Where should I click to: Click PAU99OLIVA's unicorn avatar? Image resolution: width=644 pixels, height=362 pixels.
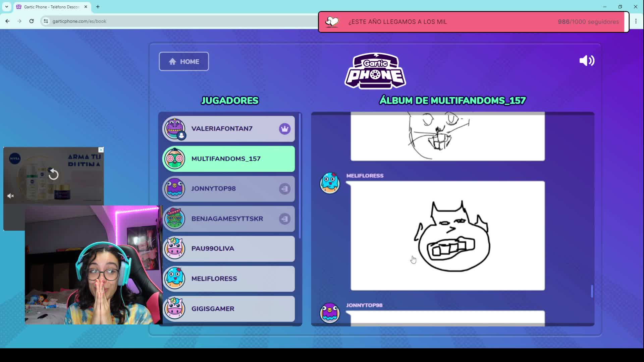click(174, 248)
